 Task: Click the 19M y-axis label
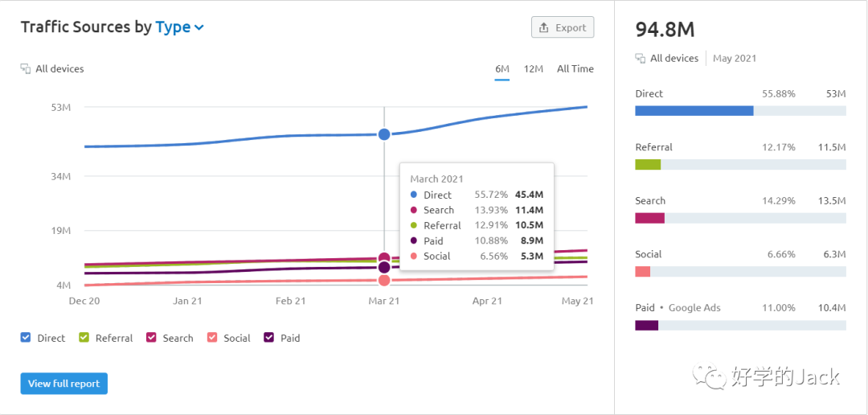[x=63, y=231]
